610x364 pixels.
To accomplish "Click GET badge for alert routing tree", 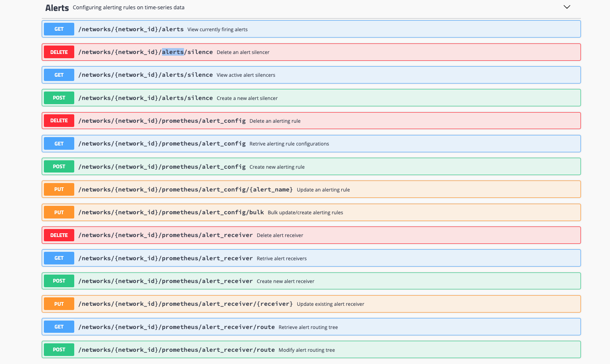I will pyautogui.click(x=59, y=327).
